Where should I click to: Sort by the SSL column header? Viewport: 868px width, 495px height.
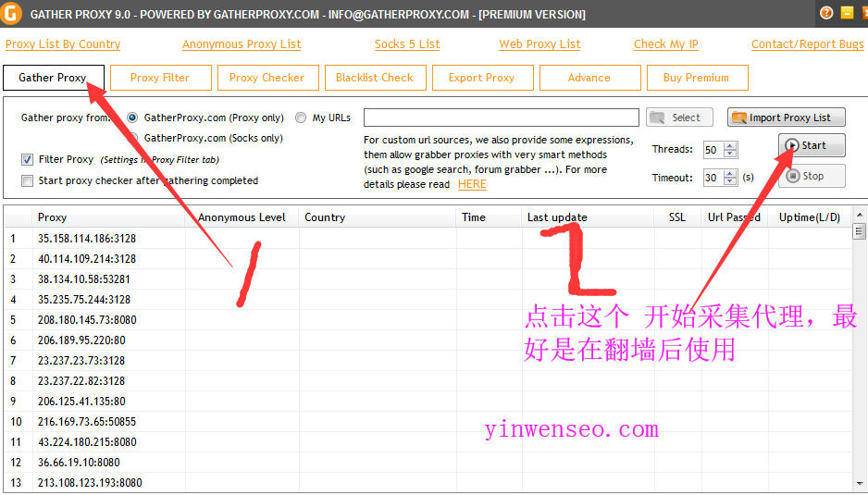(677, 217)
